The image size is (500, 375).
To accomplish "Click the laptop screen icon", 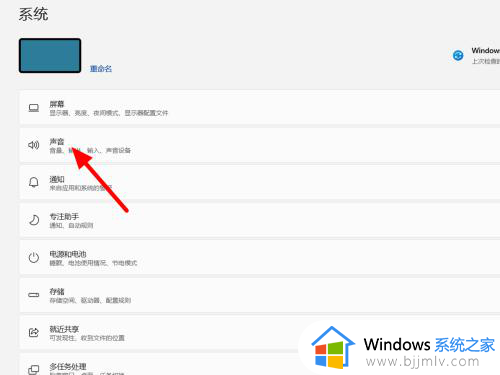I will pyautogui.click(x=34, y=108).
